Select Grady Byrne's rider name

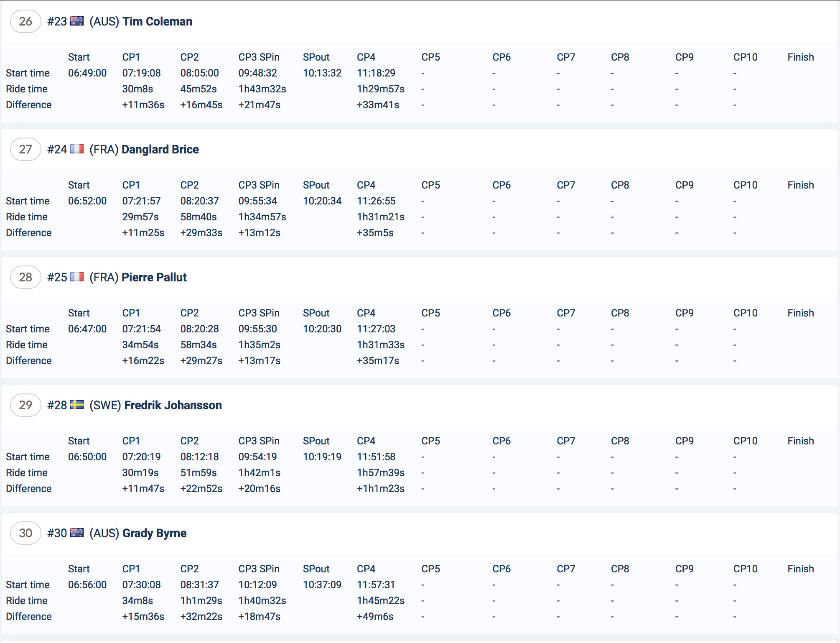[154, 533]
